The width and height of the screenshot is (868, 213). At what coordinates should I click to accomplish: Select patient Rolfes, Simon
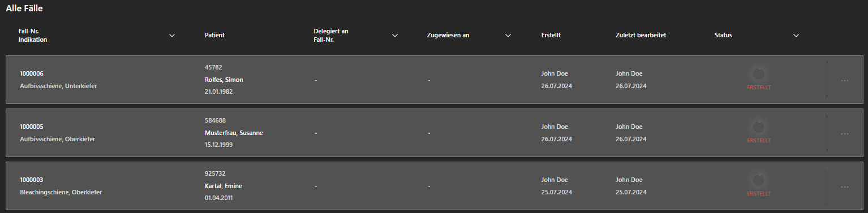click(224, 80)
